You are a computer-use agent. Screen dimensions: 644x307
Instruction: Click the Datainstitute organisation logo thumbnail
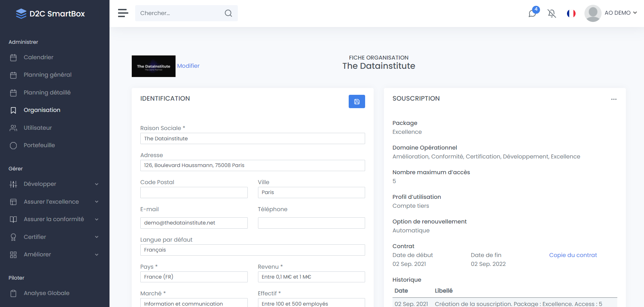153,66
